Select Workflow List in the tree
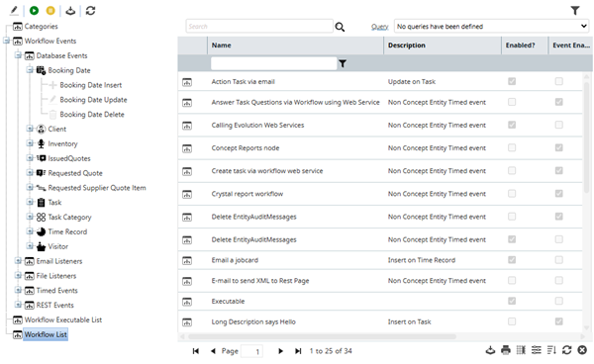This screenshot has width=594, height=364. click(x=46, y=334)
